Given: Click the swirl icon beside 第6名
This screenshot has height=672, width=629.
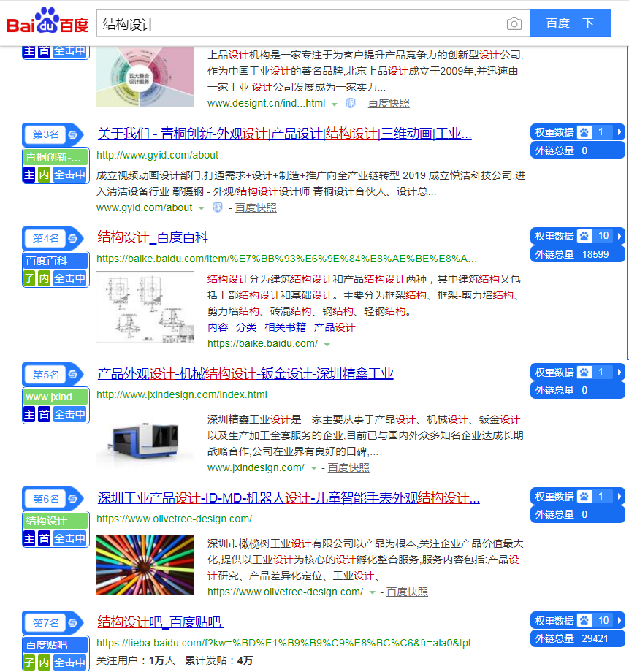Looking at the screenshot, I should [73, 499].
